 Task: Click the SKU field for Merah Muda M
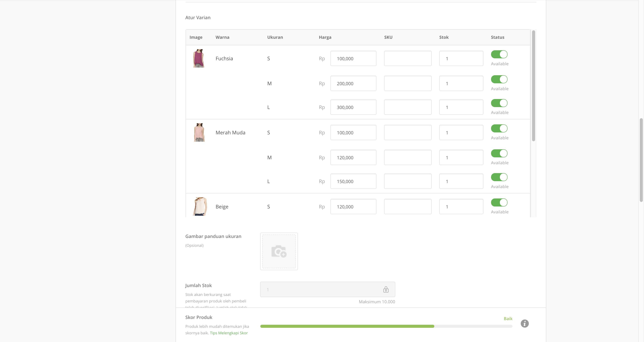408,158
